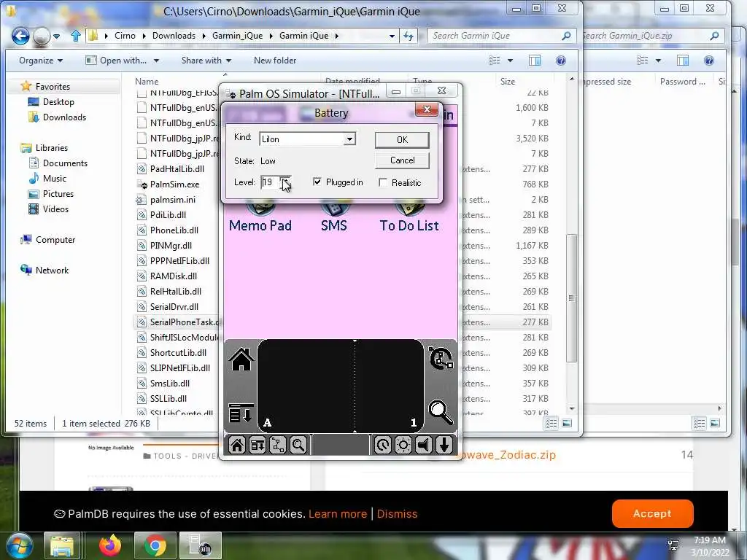The height and width of the screenshot is (560, 747).
Task: Open help in the Garmin_iQue.zip window
Action: [709, 61]
